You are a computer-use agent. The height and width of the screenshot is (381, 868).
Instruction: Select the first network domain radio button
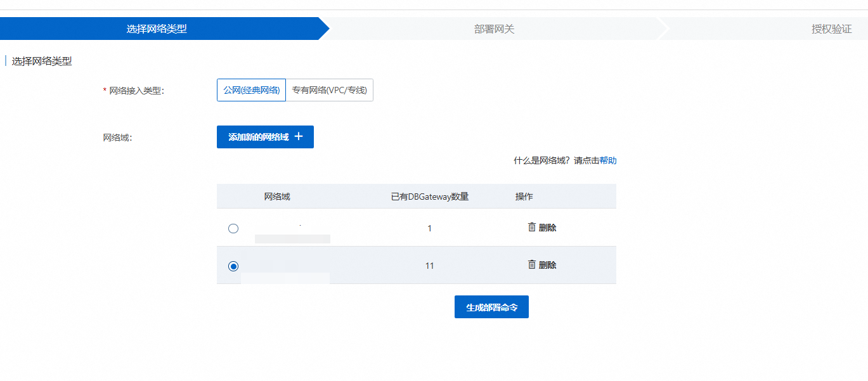(x=233, y=228)
